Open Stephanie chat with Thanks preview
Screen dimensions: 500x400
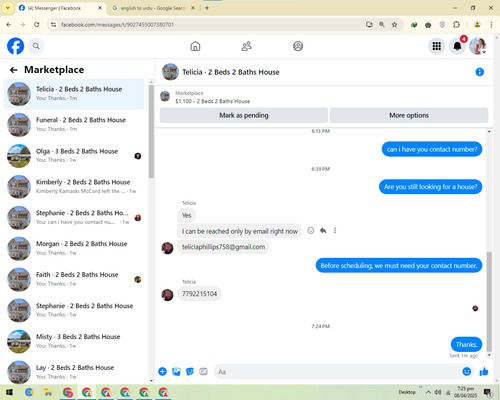click(x=74, y=310)
